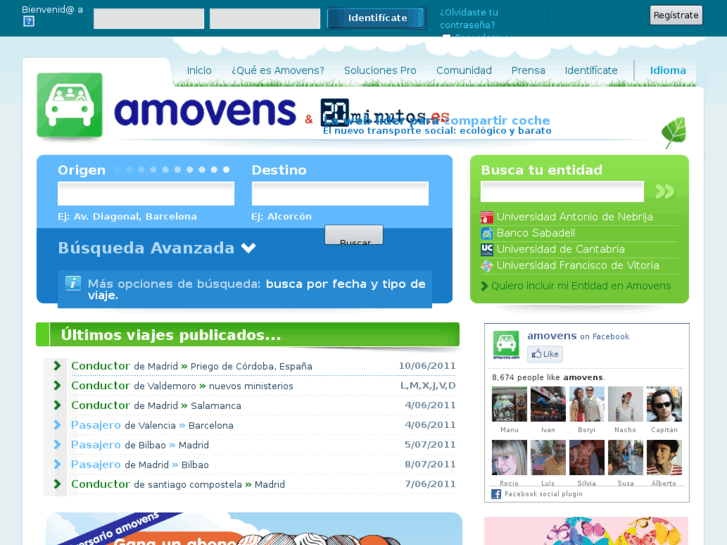This screenshot has width=727, height=545.
Task: Open the Banco Sabadell entity link
Action: click(x=536, y=233)
